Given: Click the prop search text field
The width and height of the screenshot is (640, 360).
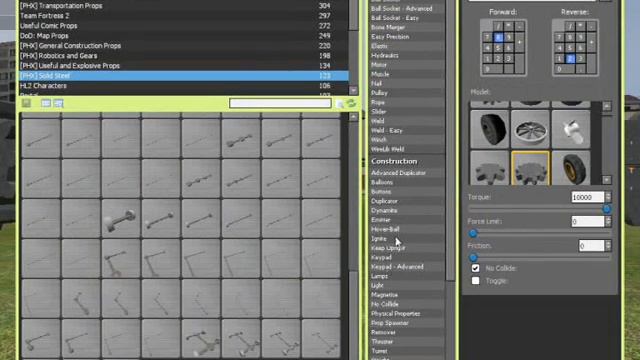Looking at the screenshot, I should tap(280, 104).
